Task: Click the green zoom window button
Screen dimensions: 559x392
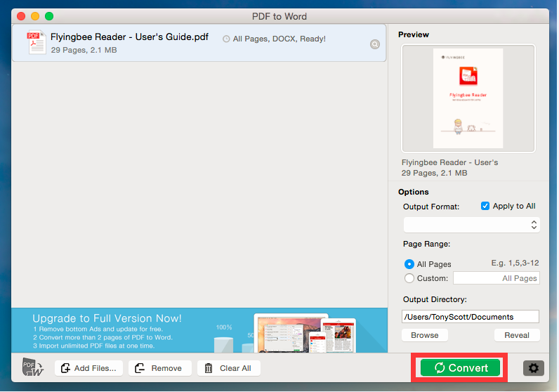Action: (x=49, y=16)
